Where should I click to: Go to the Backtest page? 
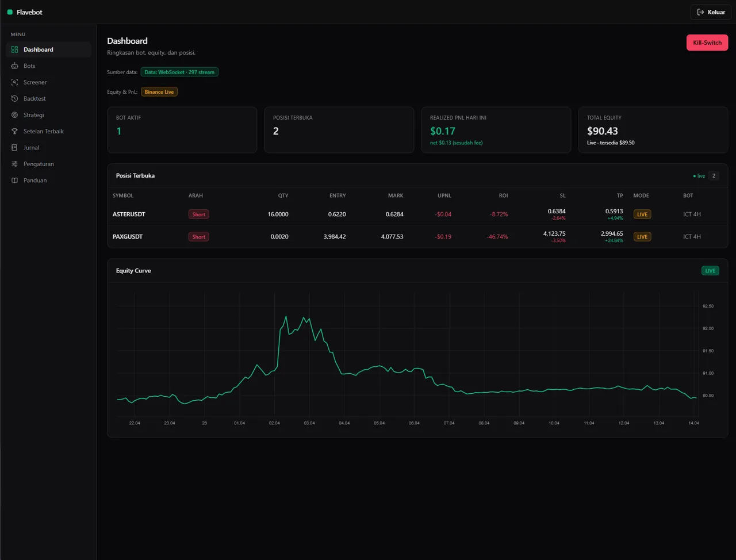(48, 99)
